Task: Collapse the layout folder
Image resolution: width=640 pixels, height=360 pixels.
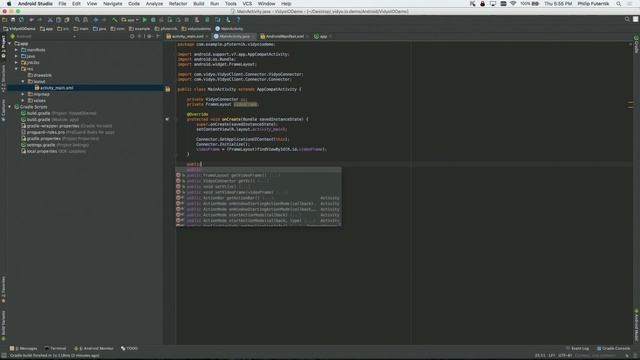Action: [x=23, y=82]
